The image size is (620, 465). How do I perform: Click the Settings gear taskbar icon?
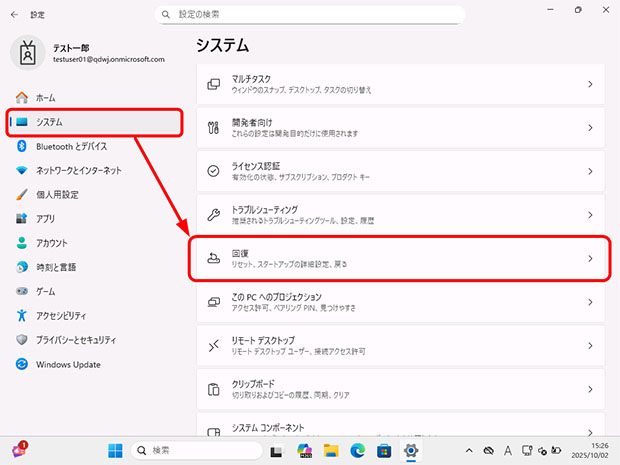click(x=411, y=450)
